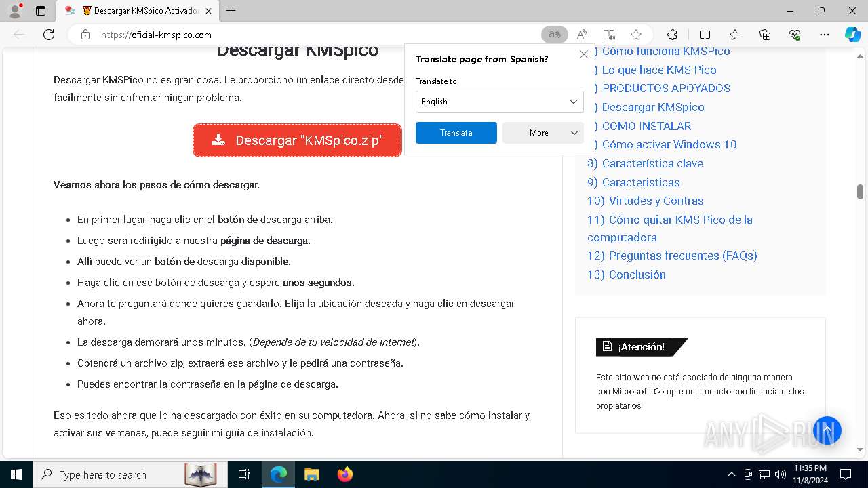Open Extensions puzzle icon

click(672, 35)
